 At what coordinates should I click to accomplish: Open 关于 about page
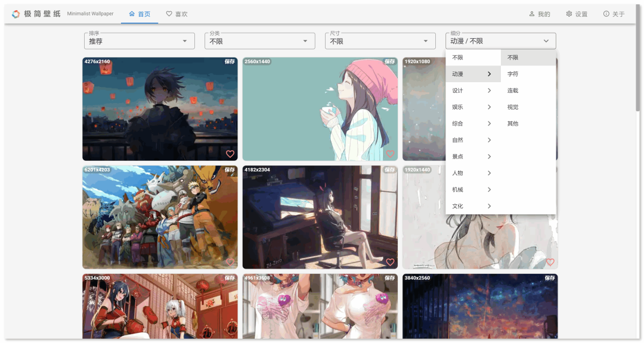coord(614,14)
